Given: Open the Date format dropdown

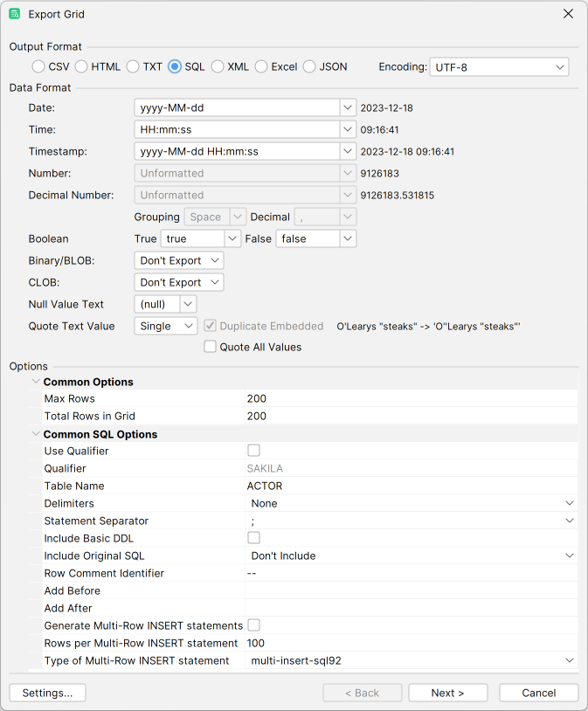Looking at the screenshot, I should [347, 107].
